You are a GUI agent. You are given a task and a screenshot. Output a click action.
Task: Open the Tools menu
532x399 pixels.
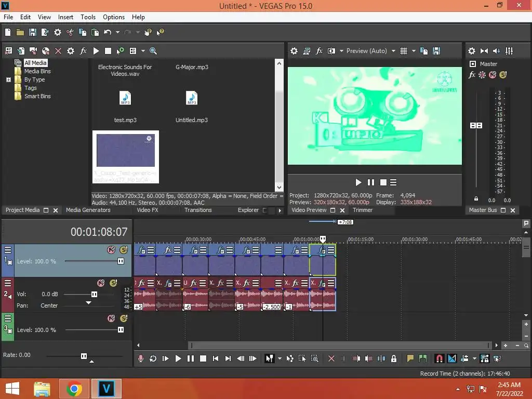pyautogui.click(x=88, y=17)
